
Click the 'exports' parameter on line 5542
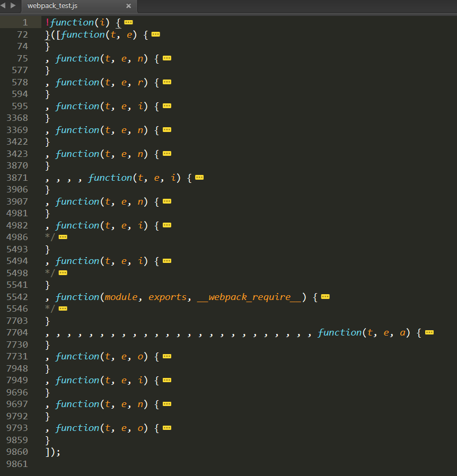coord(168,297)
